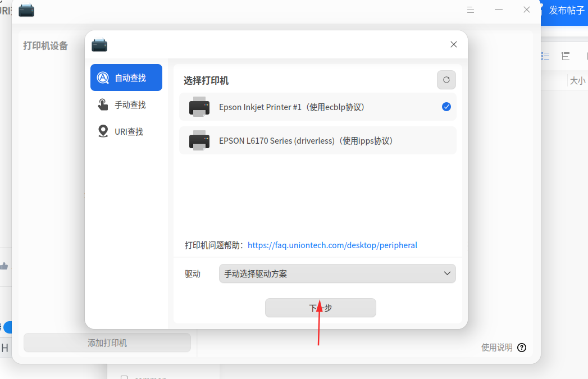
Task: Click the printer manager app icon in titlebar
Action: pyautogui.click(x=26, y=10)
